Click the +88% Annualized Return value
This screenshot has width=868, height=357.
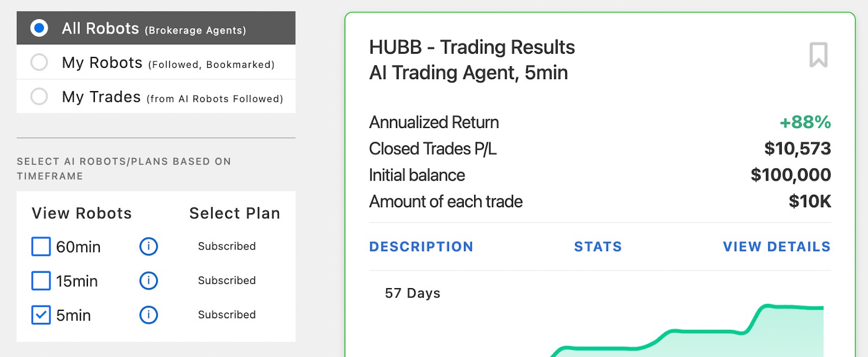[805, 122]
